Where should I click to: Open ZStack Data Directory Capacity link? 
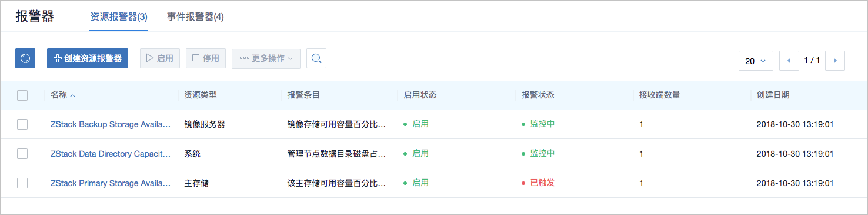(111, 153)
